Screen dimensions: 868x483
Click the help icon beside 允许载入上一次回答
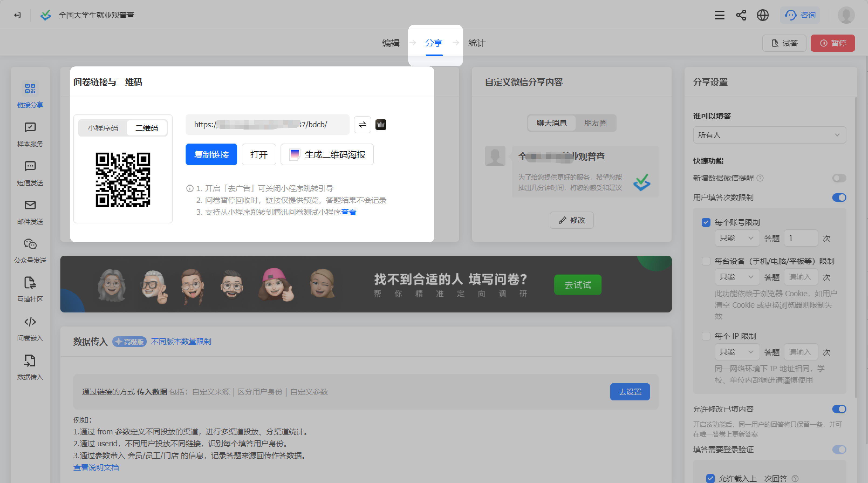pos(795,478)
